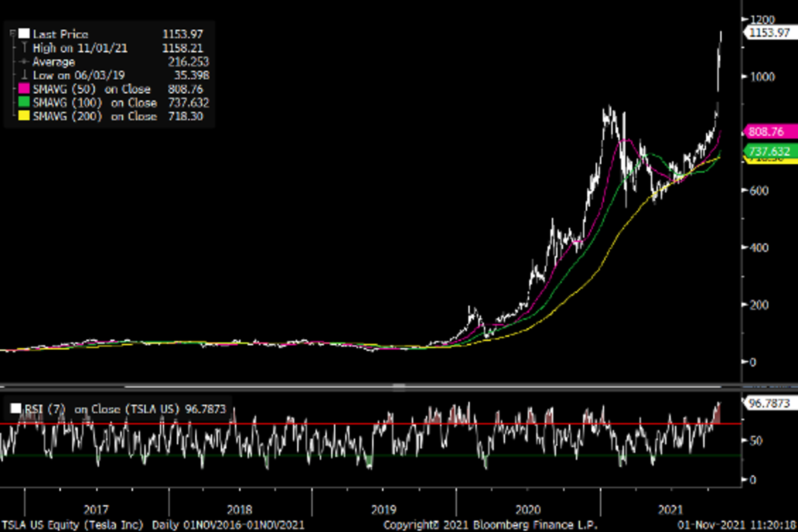Click the 96.7873 RSI axis tag

coord(769,403)
